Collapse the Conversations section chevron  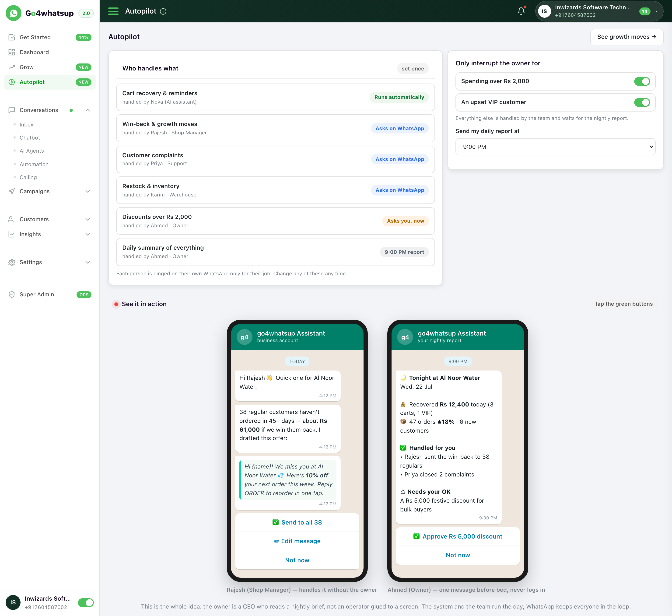[88, 110]
